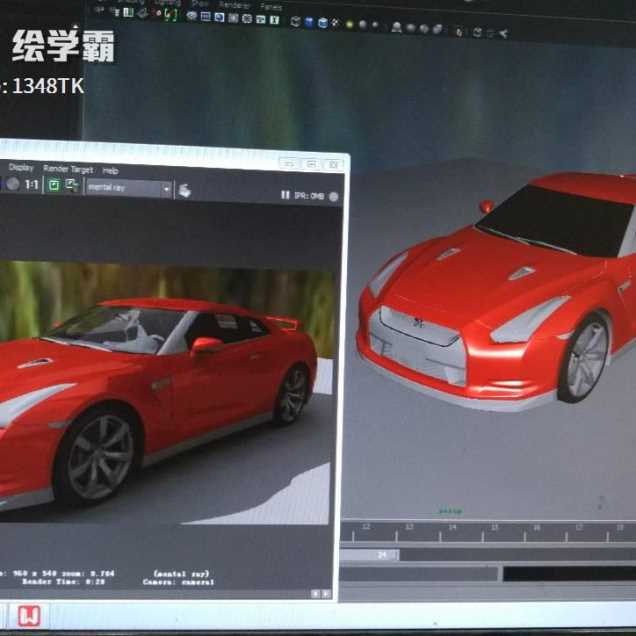Click the green Keep Image icon
Viewport: 636px width, 636px height.
pos(54,185)
